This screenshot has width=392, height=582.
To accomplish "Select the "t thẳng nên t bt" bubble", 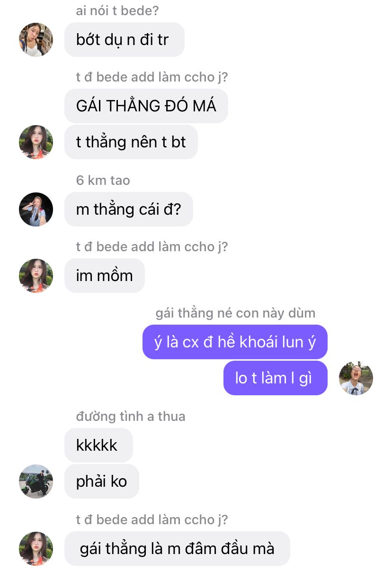I will point(131,142).
